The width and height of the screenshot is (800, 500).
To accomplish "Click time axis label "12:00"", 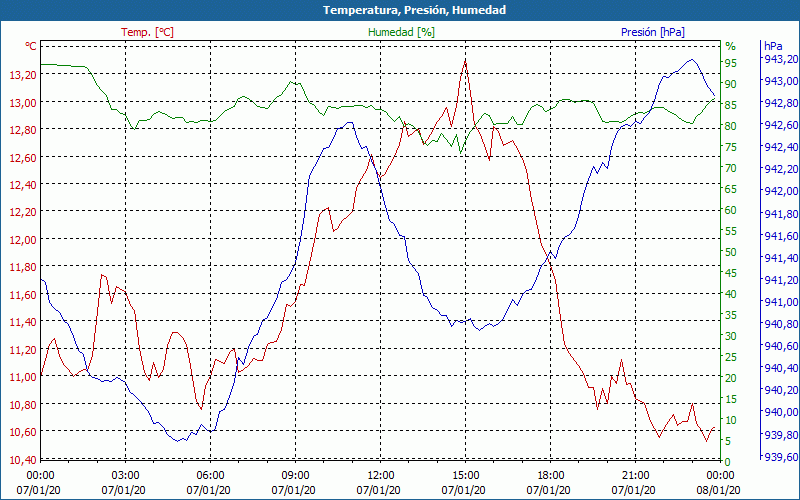I will pyautogui.click(x=381, y=476).
